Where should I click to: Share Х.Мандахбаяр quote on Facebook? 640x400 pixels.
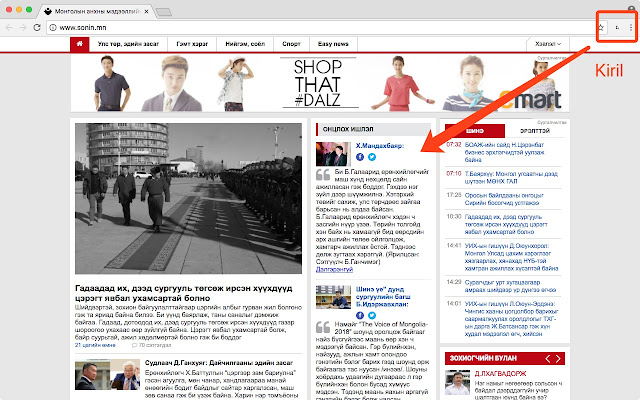click(x=360, y=157)
